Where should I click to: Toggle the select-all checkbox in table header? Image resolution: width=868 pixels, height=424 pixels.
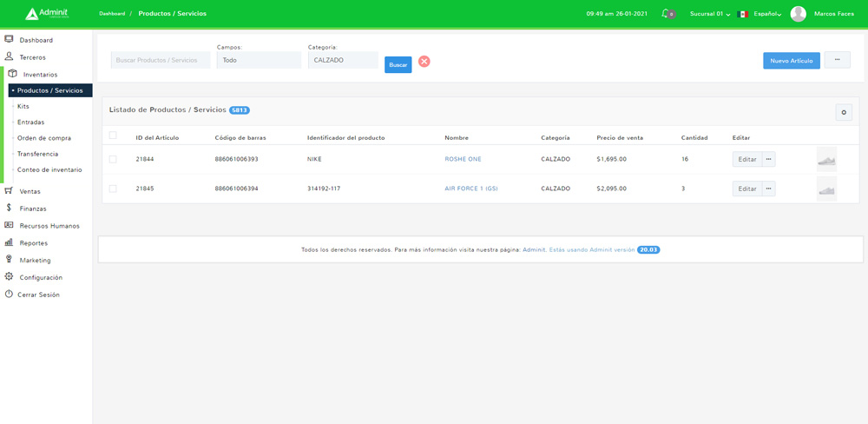click(x=113, y=136)
